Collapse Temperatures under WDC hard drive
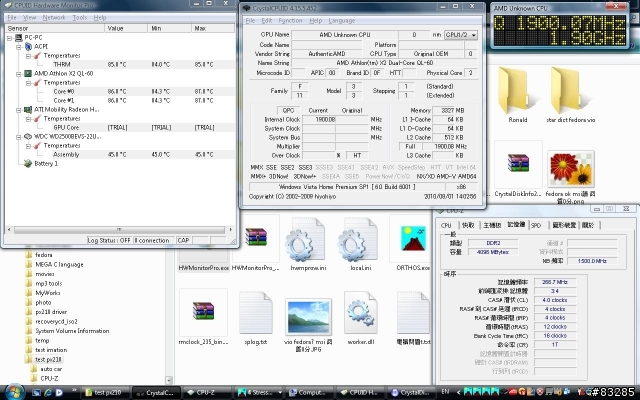 29,146
